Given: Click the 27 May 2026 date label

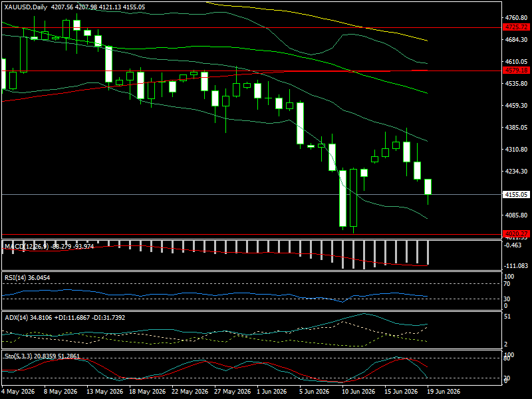Looking at the screenshot, I should click(233, 392).
